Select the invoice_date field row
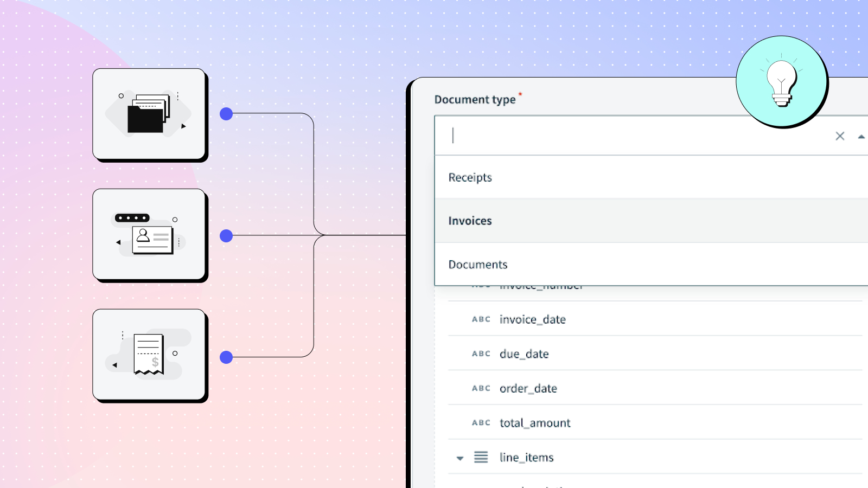Viewport: 868px width, 488px height. click(655, 319)
